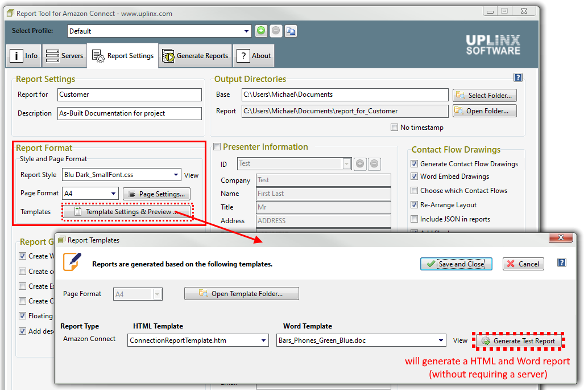Screen dimensions: 588x390
Task: Click the Report for input field
Action: click(130, 95)
